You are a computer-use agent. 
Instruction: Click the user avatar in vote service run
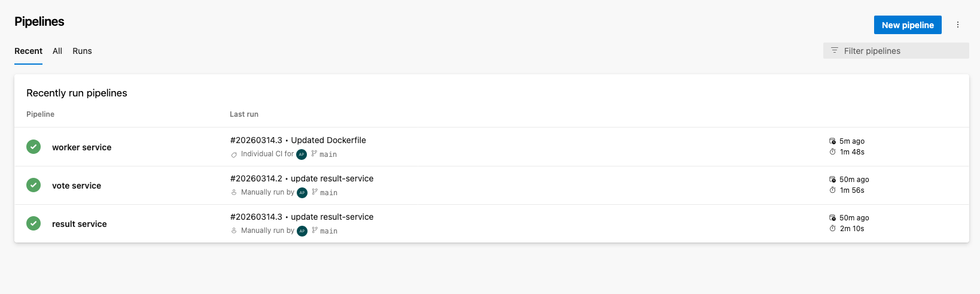(x=302, y=192)
